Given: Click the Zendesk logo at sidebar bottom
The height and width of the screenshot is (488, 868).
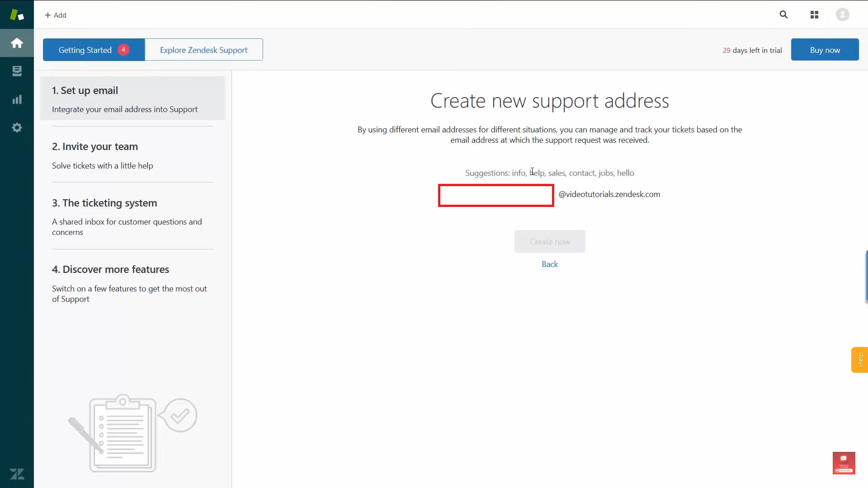Looking at the screenshot, I should coord(17,474).
